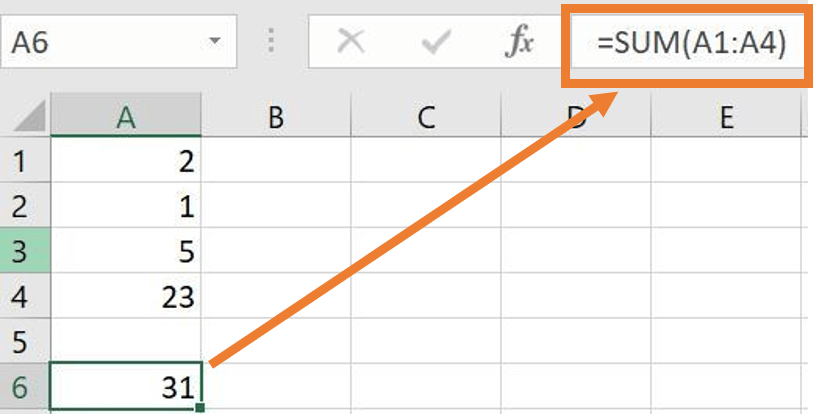Click cell A1 containing 2
Screen dimensions: 813x414
coord(125,160)
